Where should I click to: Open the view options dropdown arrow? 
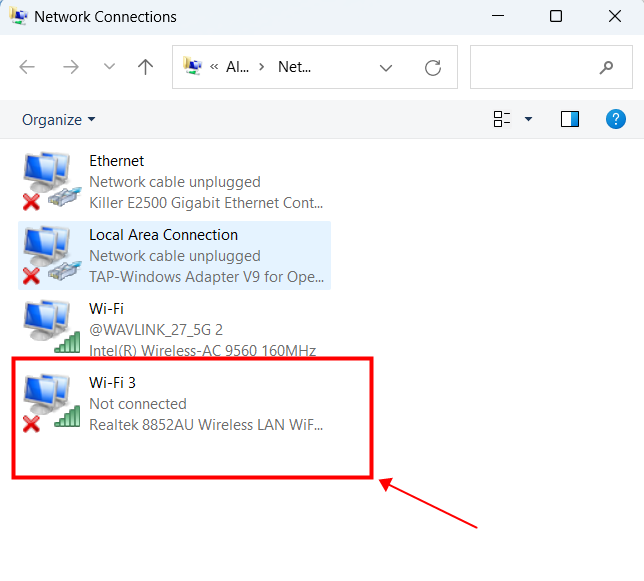pyautogui.click(x=528, y=119)
